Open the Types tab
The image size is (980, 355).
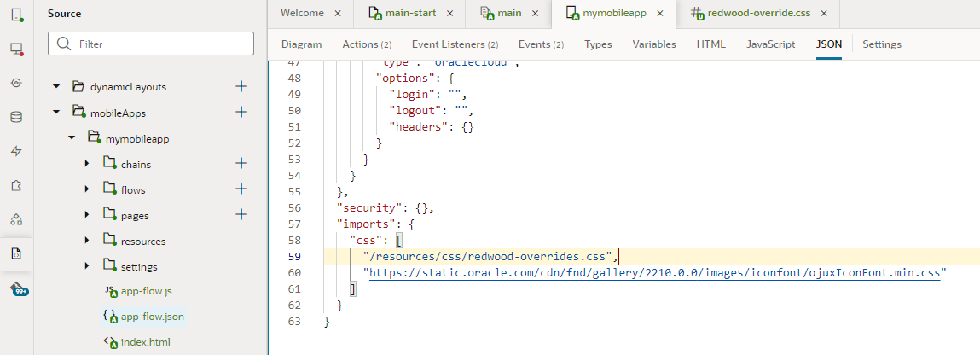coord(598,44)
